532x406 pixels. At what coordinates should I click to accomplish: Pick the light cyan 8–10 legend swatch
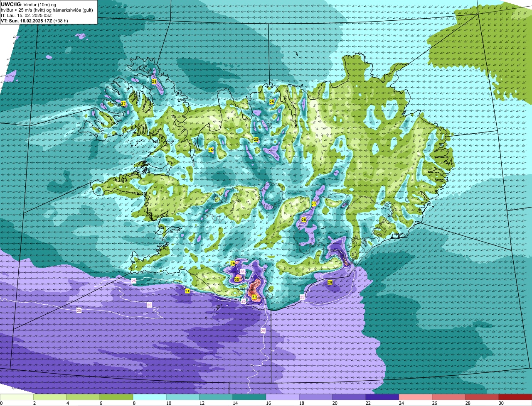click(150, 397)
